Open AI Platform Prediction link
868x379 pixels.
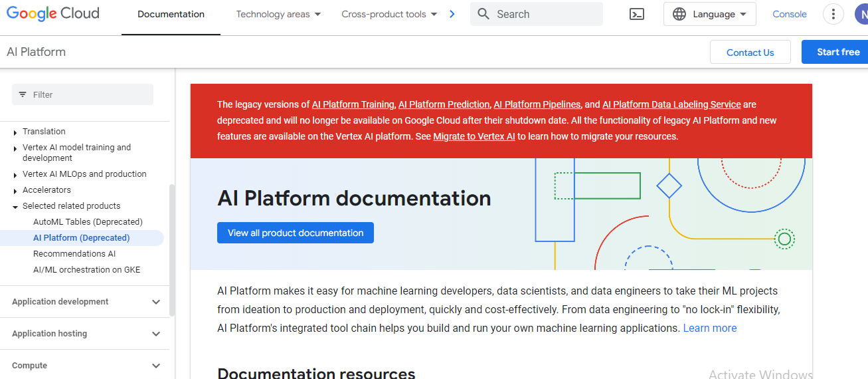click(x=444, y=104)
